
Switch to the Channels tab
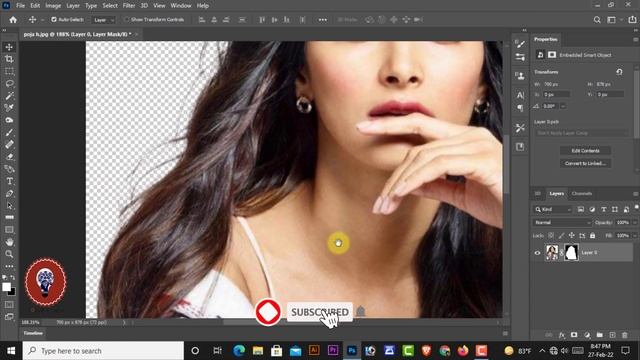coord(582,193)
